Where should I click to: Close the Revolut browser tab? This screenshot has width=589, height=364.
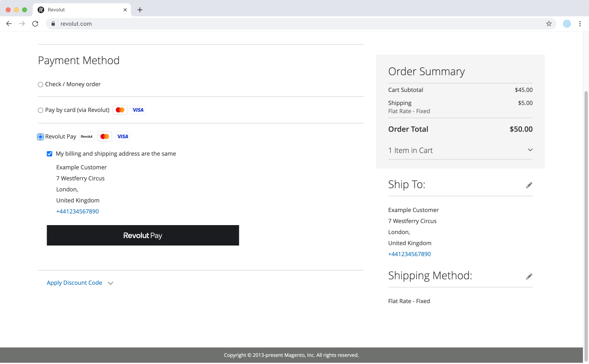(125, 10)
